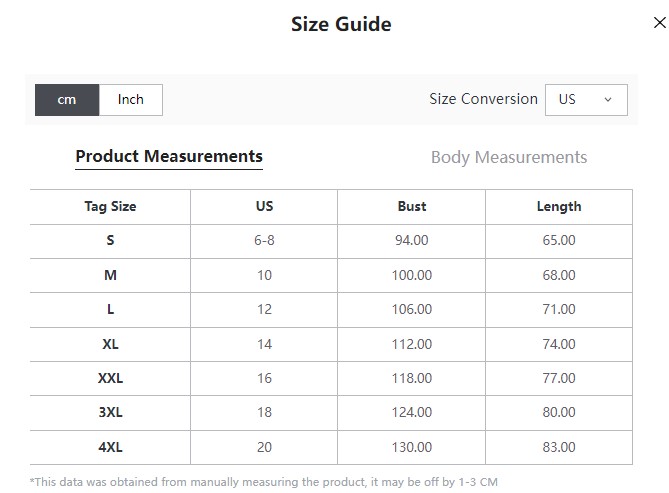Click the manual measurement disclaimer note

264,482
